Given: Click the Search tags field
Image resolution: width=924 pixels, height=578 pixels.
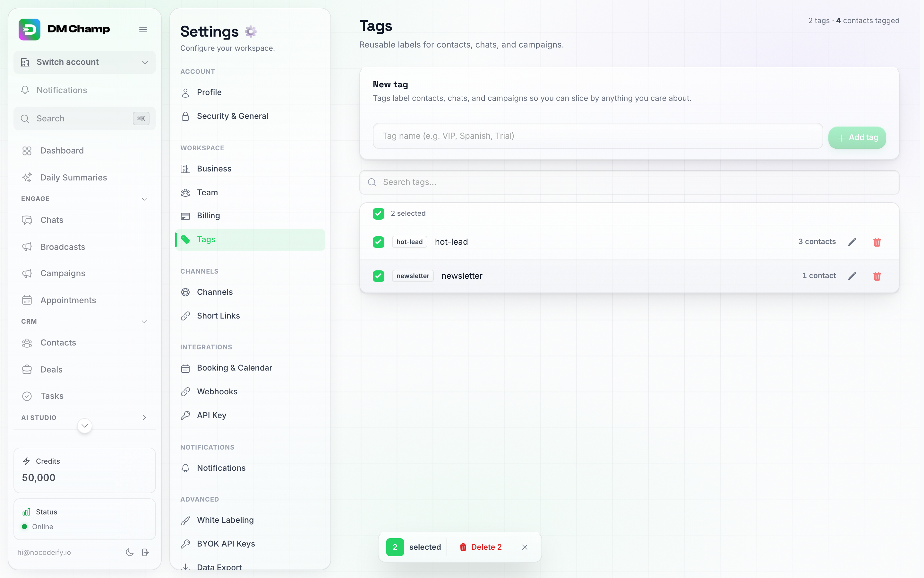Looking at the screenshot, I should coord(629,182).
